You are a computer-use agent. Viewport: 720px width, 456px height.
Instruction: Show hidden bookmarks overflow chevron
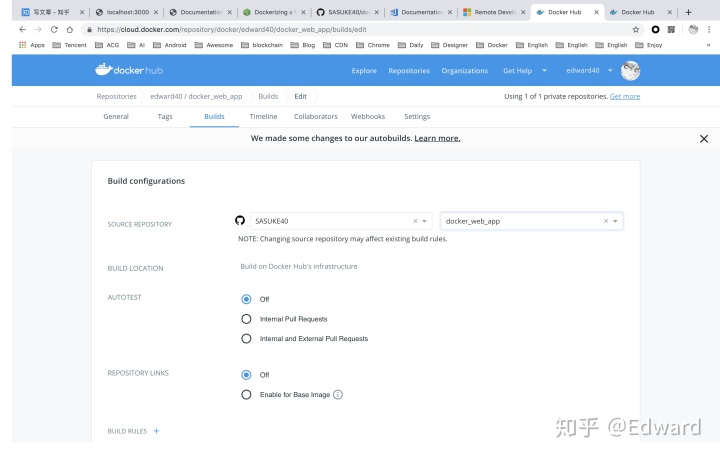[x=708, y=45]
